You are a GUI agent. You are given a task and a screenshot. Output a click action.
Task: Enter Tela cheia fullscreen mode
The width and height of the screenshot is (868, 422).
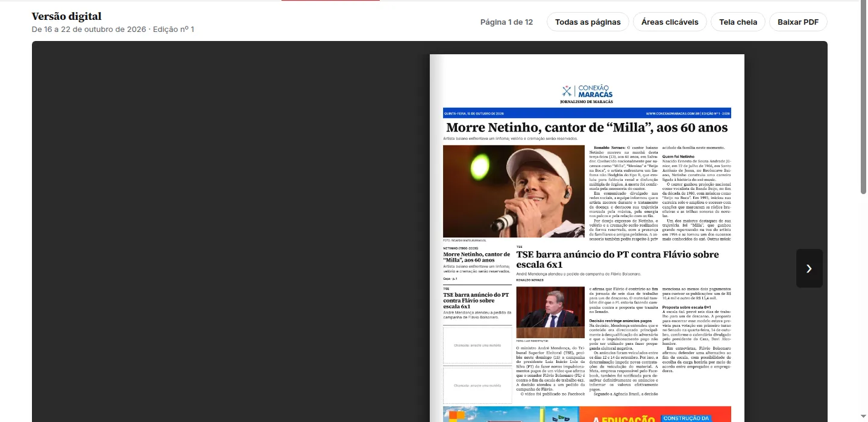[x=738, y=22]
